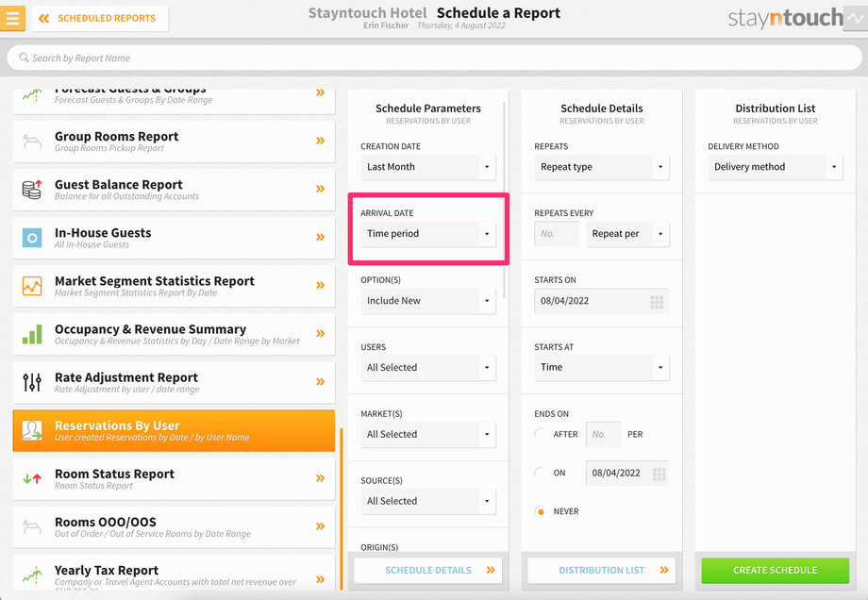Open the Source(s) All Selected dropdown

click(428, 501)
